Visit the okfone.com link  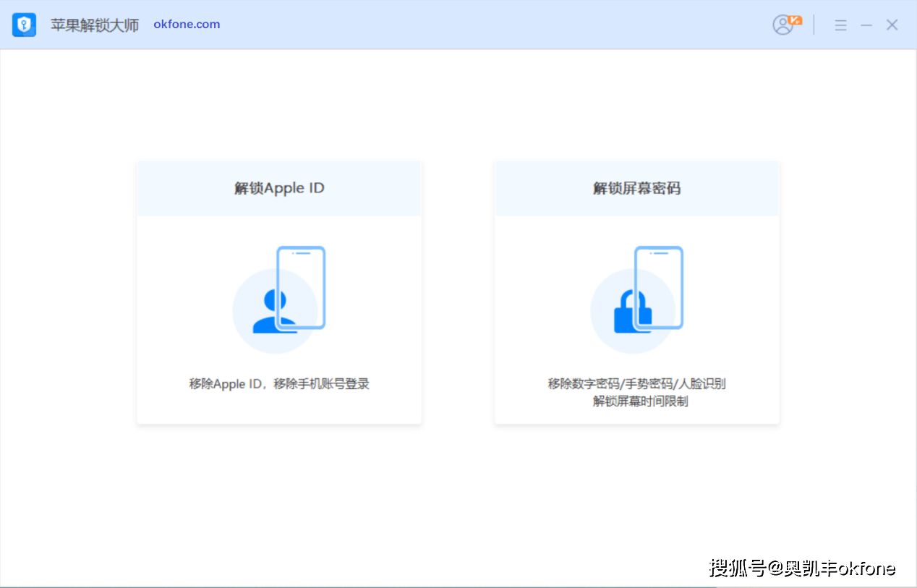187,24
